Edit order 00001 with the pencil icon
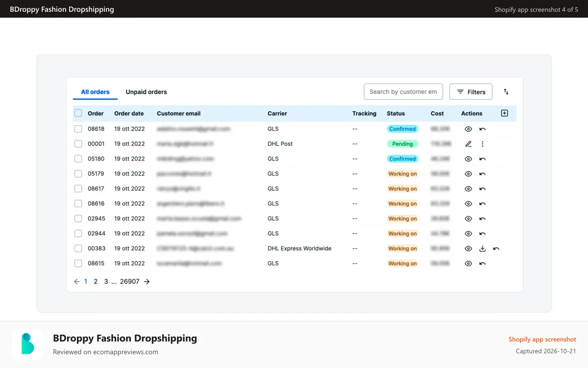Image resolution: width=588 pixels, height=368 pixels. (468, 144)
